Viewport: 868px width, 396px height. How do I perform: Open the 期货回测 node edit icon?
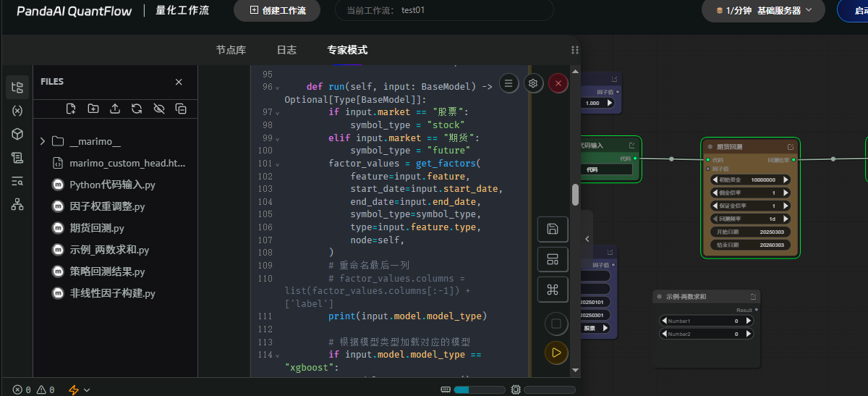[791, 146]
